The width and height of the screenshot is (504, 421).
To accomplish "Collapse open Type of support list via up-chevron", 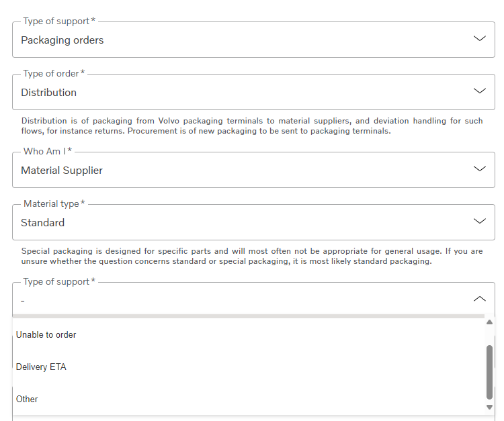I will point(479,299).
